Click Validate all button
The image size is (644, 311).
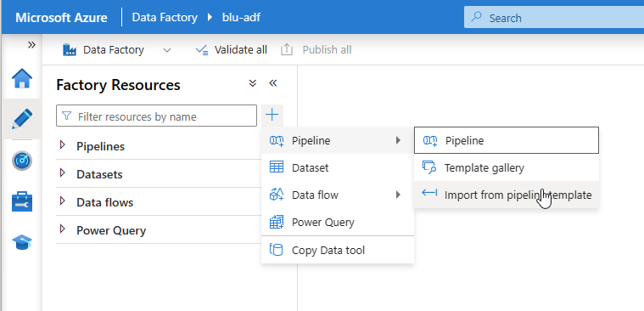[x=232, y=50]
